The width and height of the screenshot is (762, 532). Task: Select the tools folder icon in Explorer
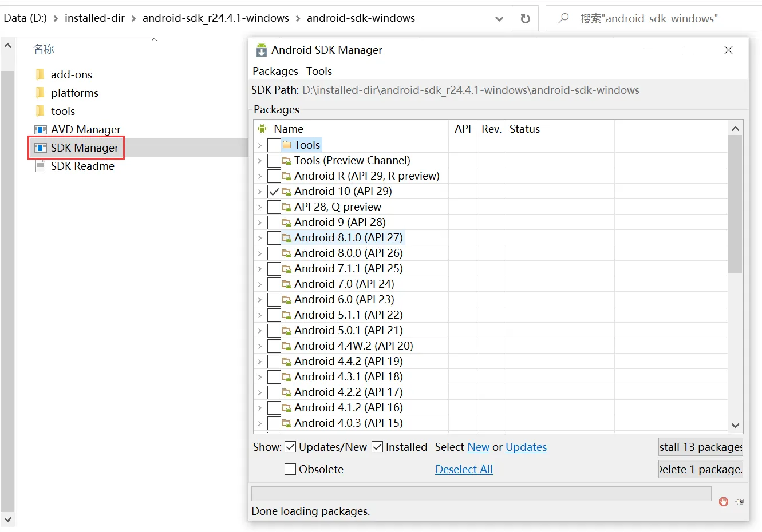pyautogui.click(x=40, y=111)
